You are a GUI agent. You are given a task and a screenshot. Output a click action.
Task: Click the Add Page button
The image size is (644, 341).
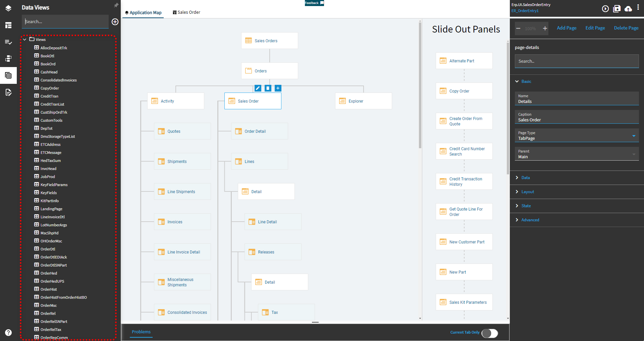coord(567,28)
